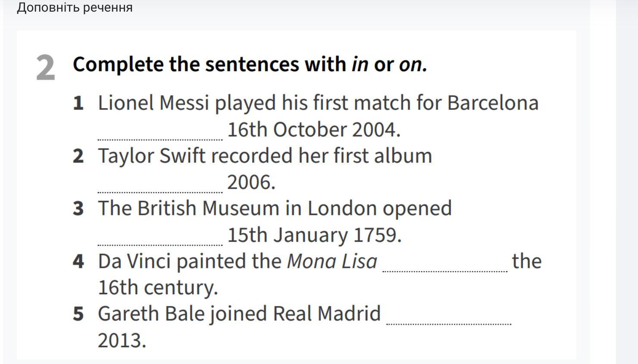Click sentence number 2 beside Taylor Swift

click(78, 156)
